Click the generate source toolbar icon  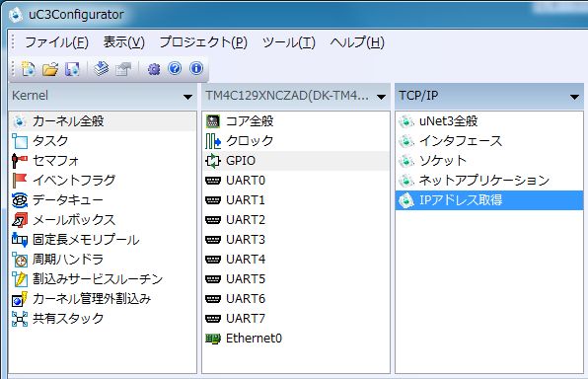coord(101,69)
